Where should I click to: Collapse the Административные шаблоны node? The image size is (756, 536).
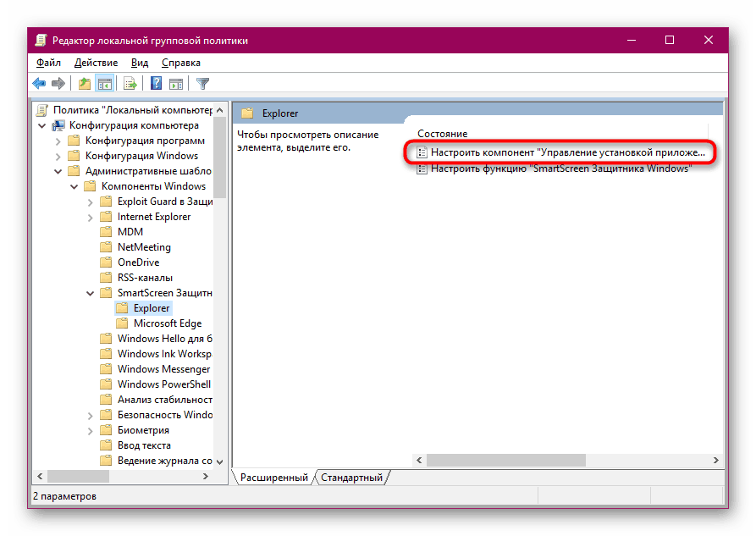point(58,171)
